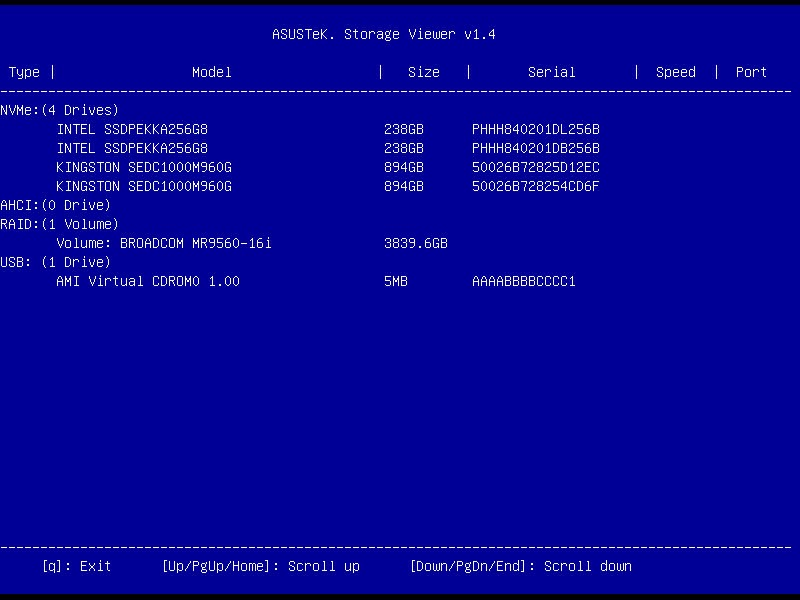
Task: Select the Serial column header
Action: (x=552, y=72)
